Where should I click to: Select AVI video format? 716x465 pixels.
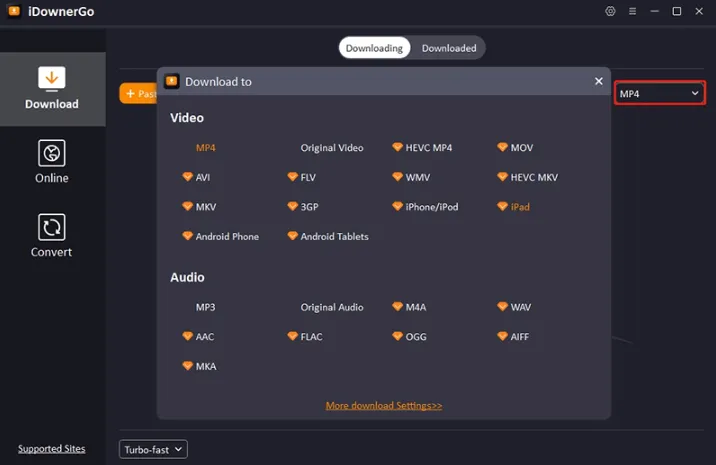[196, 177]
